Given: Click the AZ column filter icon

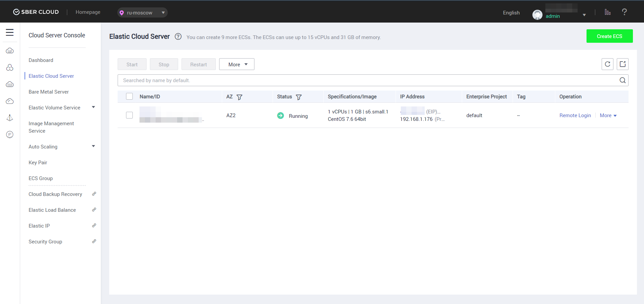Looking at the screenshot, I should click(239, 97).
